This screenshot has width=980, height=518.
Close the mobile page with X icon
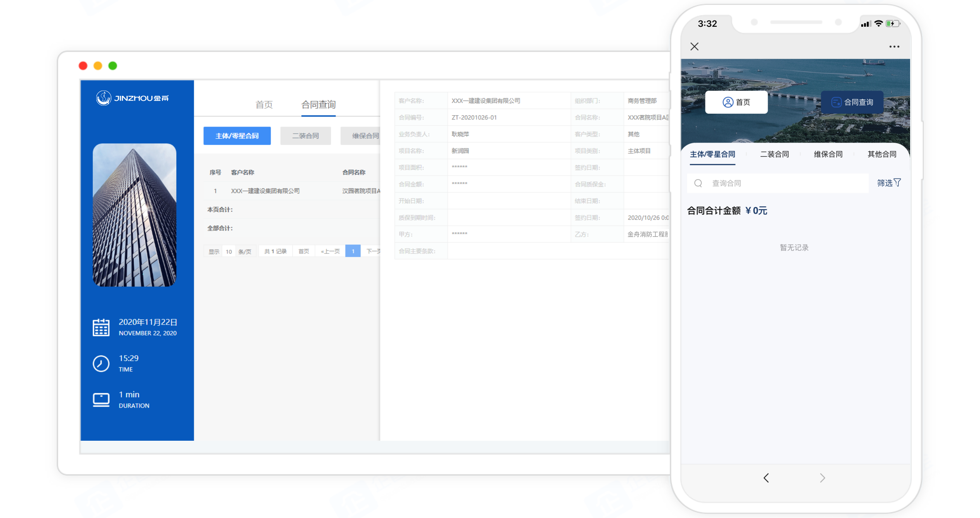695,47
